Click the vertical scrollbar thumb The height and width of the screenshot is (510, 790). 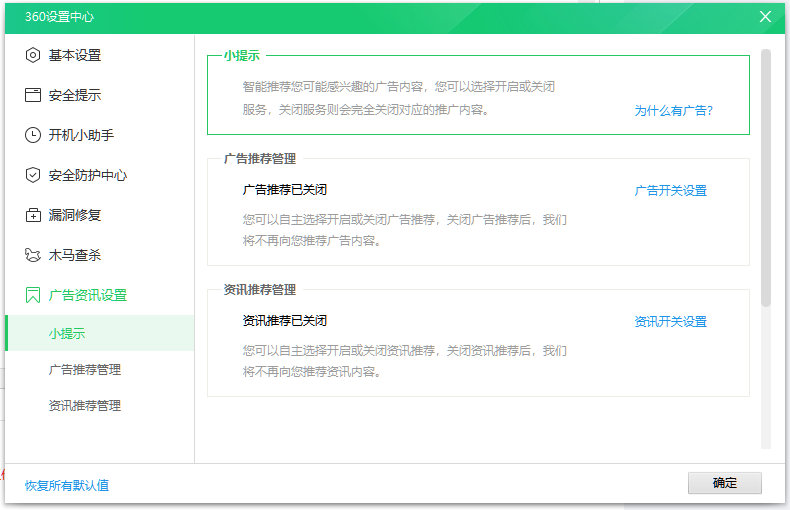pyautogui.click(x=766, y=177)
